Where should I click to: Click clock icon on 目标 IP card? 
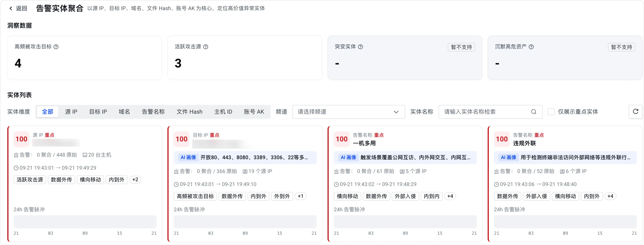(176, 184)
